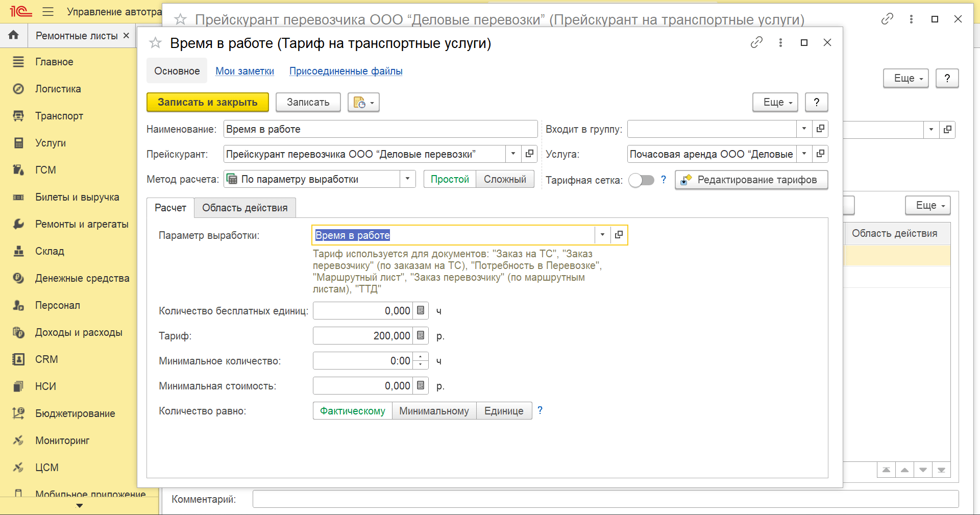Click the create-based-on document icon button
The image size is (980, 515).
[x=363, y=103]
